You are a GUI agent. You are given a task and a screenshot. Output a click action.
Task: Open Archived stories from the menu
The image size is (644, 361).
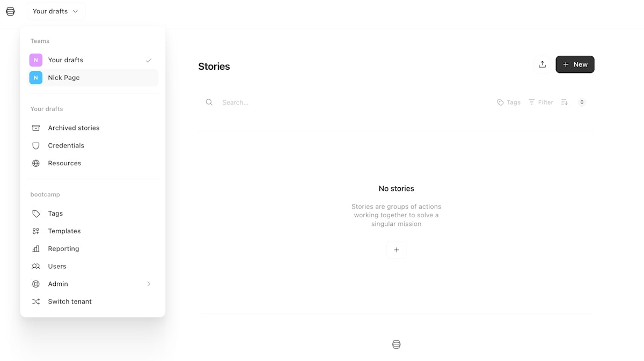93,128
